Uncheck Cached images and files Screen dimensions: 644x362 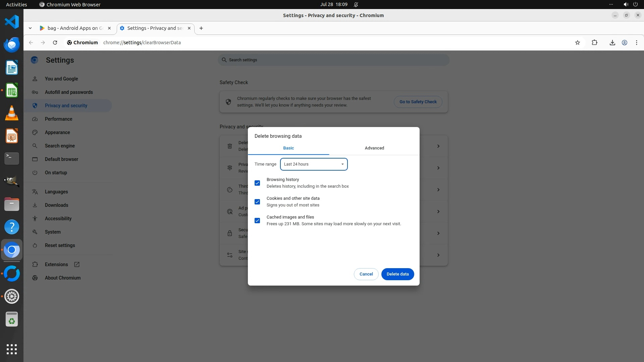coord(257,221)
